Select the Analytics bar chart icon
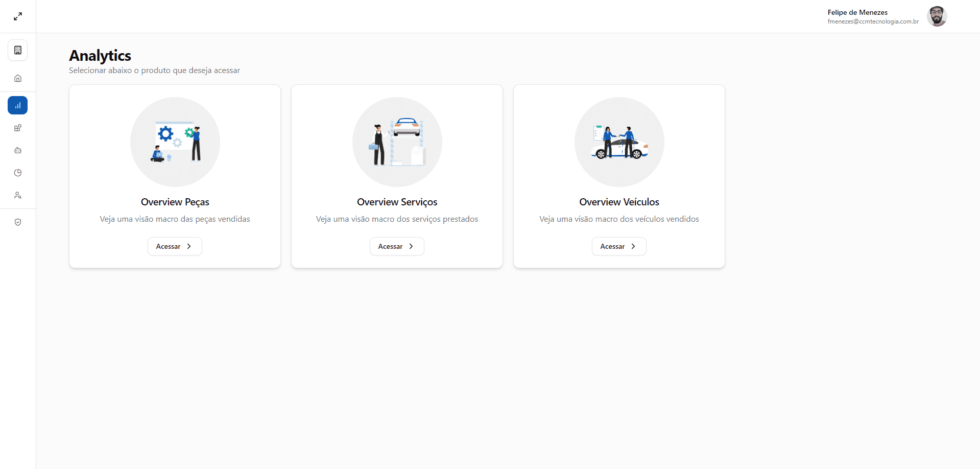 point(18,105)
